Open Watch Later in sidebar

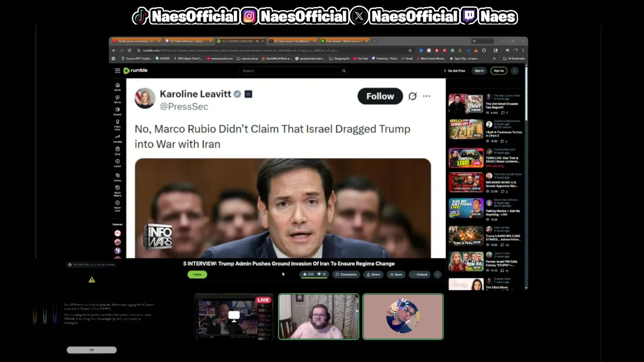[x=117, y=206]
